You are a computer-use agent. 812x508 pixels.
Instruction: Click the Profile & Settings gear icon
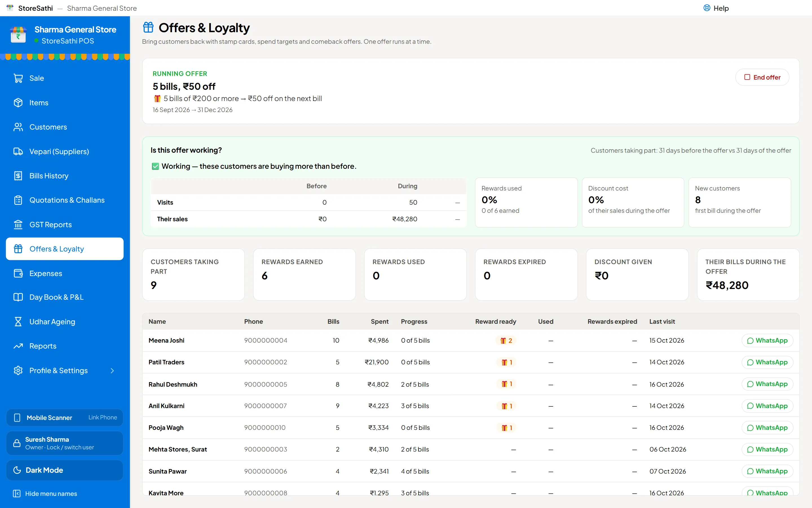pos(18,371)
